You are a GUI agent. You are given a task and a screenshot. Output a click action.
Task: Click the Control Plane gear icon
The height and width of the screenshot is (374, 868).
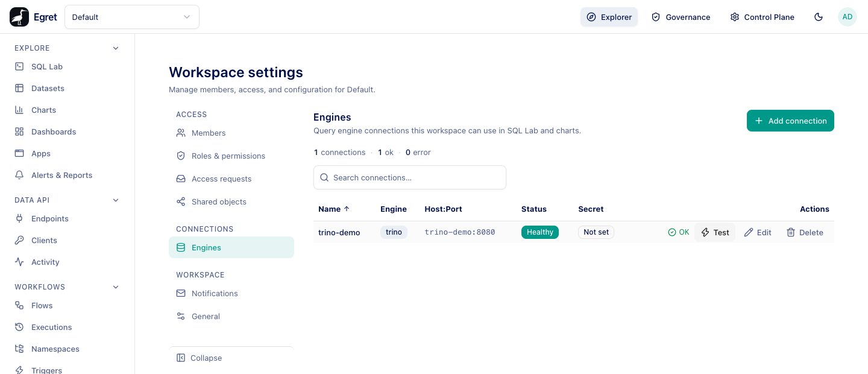pos(734,17)
